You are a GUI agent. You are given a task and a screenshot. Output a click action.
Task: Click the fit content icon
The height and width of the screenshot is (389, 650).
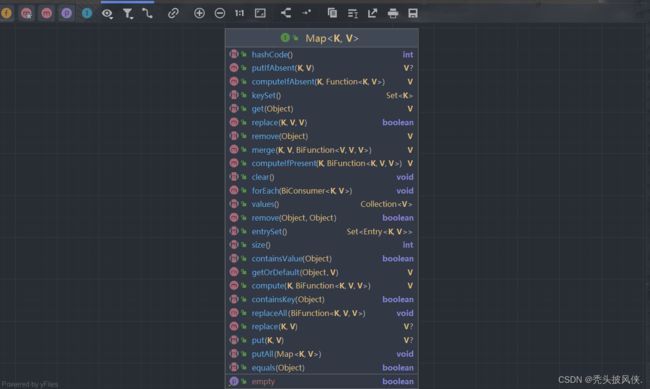tap(260, 13)
